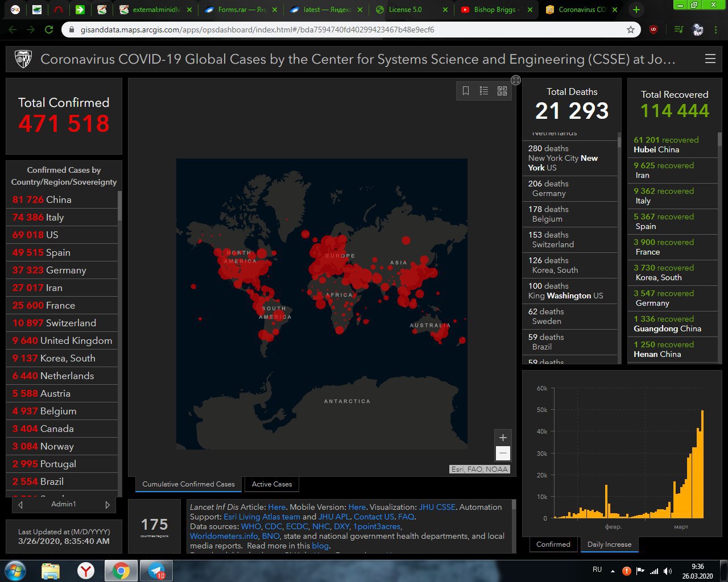The width and height of the screenshot is (728, 582).
Task: Open the FAQ link
Action: [x=406, y=517]
